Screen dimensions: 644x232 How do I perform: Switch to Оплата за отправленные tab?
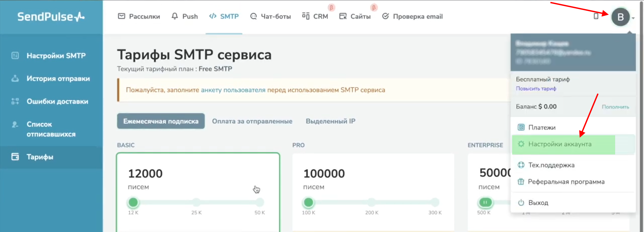coord(252,121)
